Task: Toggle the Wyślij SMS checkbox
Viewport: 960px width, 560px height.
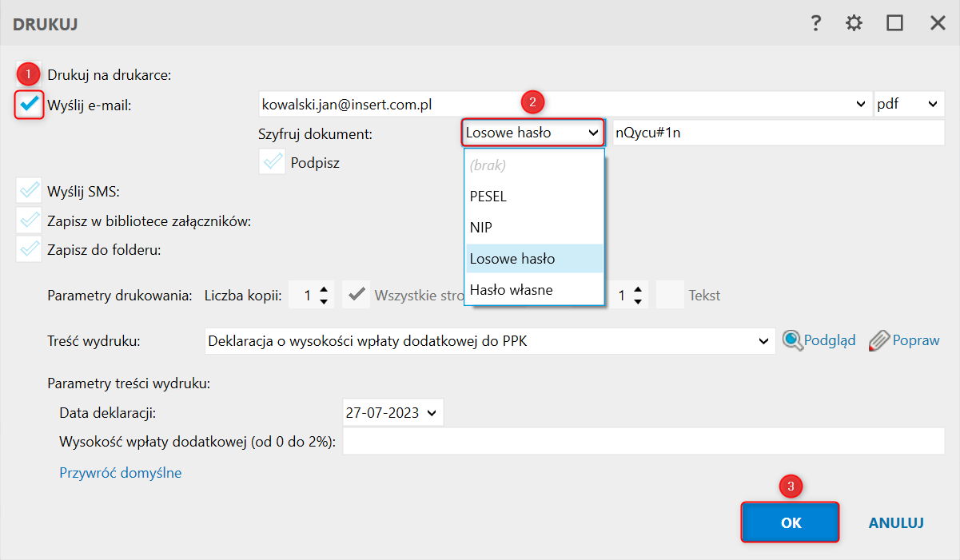Action: point(30,191)
